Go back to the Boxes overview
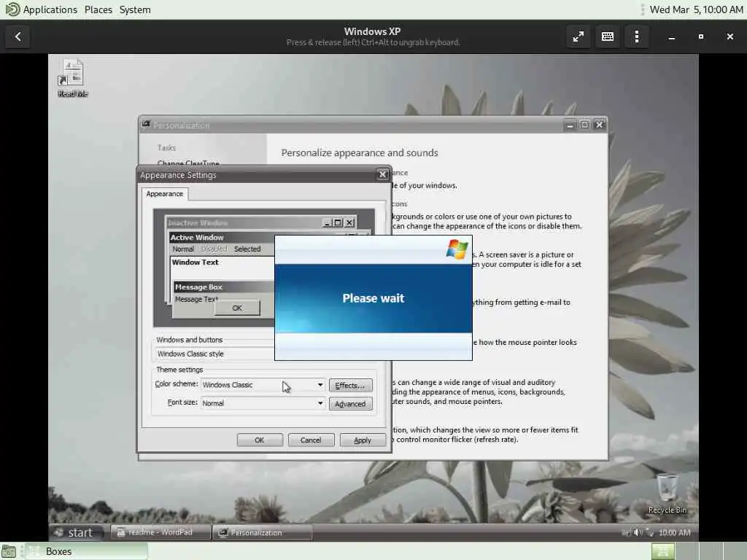This screenshot has height=560, width=747. pos(18,36)
